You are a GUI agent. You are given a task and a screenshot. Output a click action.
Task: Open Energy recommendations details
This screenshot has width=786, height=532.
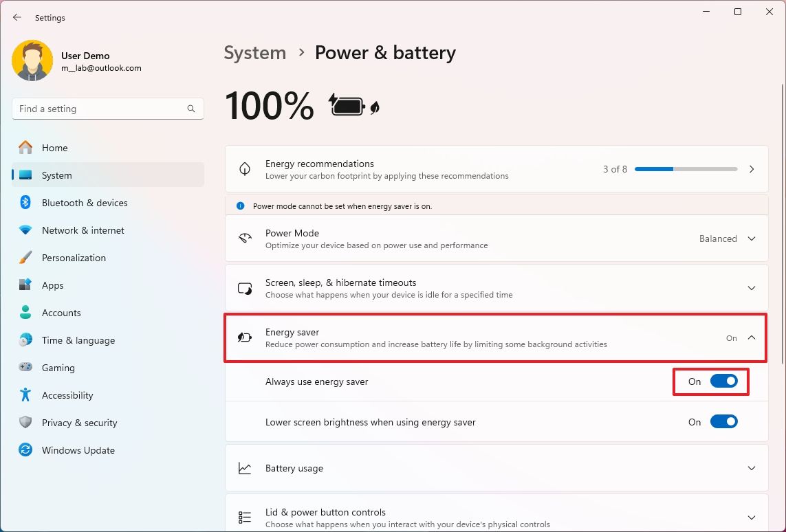pyautogui.click(x=751, y=168)
